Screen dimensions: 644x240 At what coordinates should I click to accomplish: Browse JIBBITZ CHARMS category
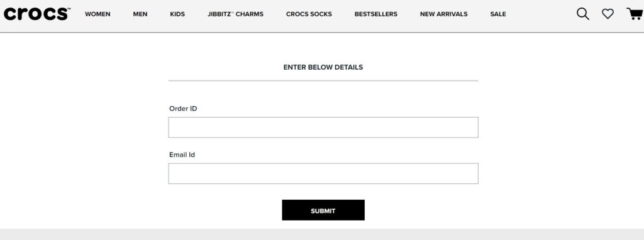tap(235, 14)
